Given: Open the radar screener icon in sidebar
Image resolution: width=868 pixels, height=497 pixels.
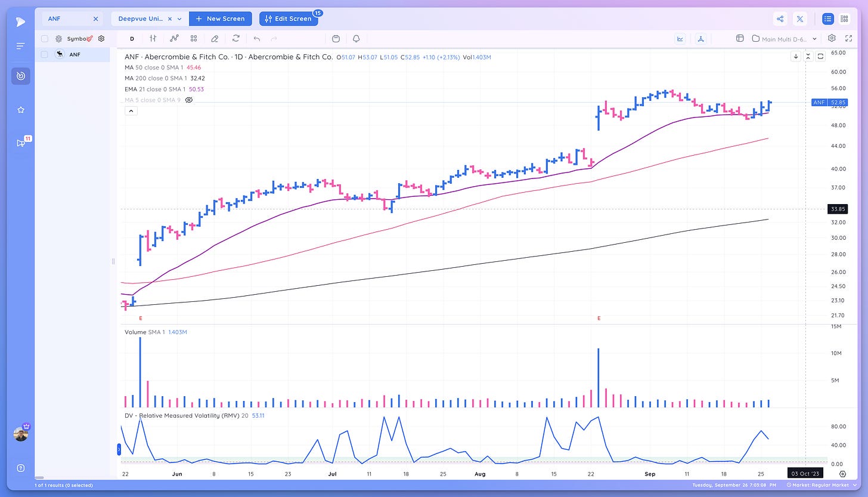Looking at the screenshot, I should (20, 76).
